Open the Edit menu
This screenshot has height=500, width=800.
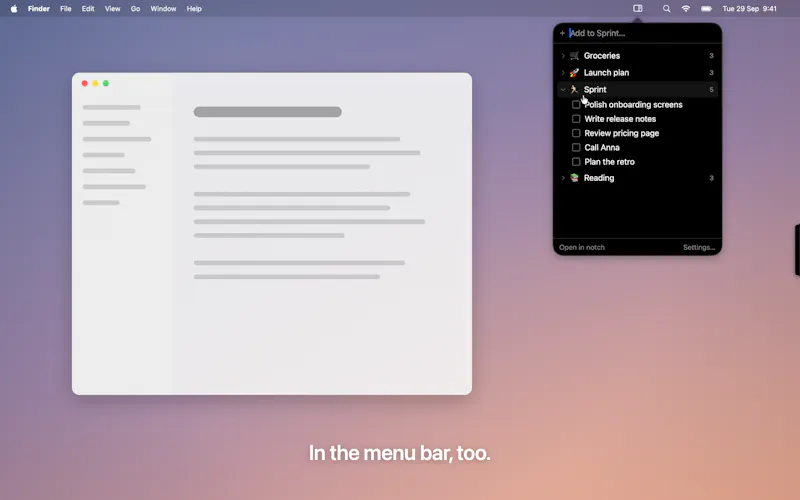point(88,9)
